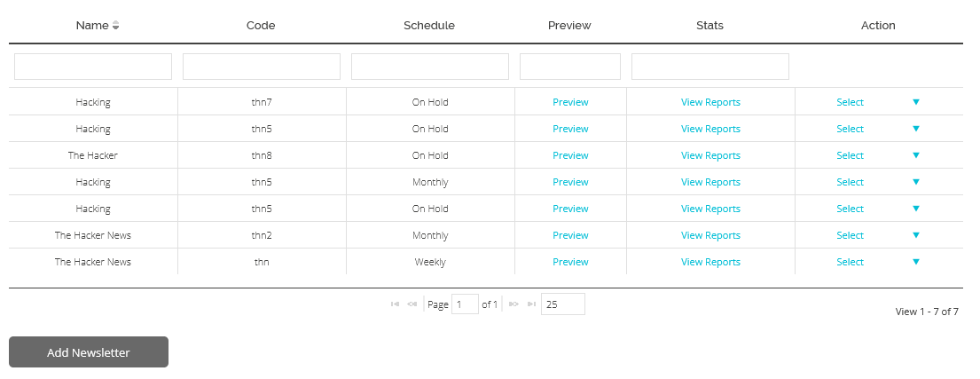Go to first page pager icon
The height and width of the screenshot is (379, 980).
click(x=395, y=304)
